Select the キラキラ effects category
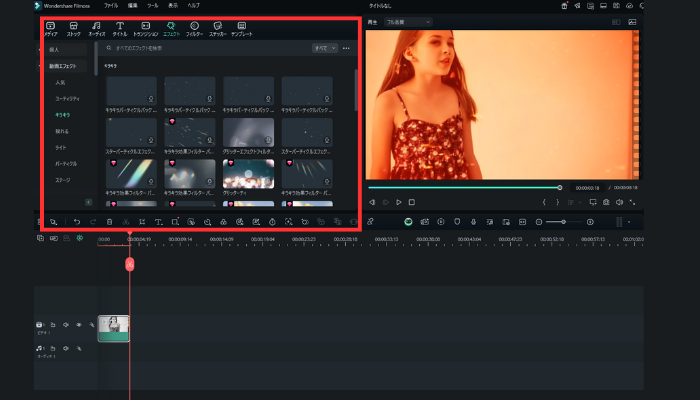Screen dimensions: 700x400 [x=62, y=115]
